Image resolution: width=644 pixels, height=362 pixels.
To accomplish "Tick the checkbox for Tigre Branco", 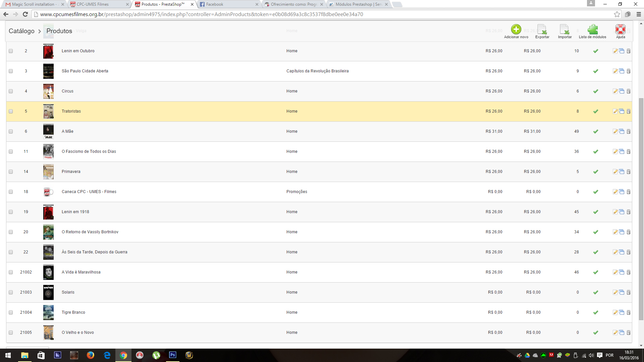I will (11, 312).
